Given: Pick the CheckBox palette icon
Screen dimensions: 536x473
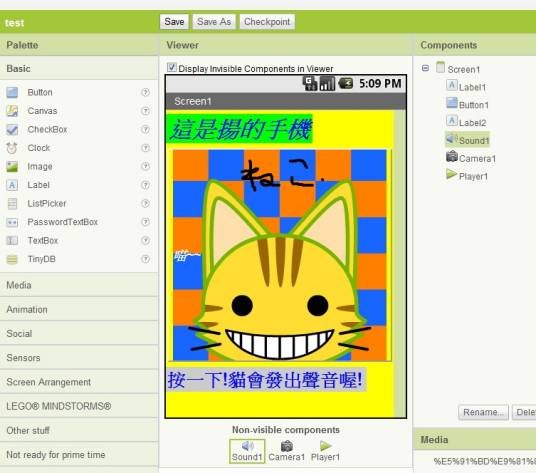Looking at the screenshot, I should point(12,130).
